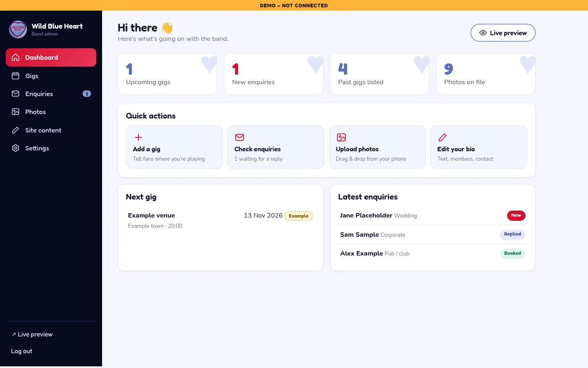Click the Dashboard home icon
The width and height of the screenshot is (588, 368).
[16, 57]
